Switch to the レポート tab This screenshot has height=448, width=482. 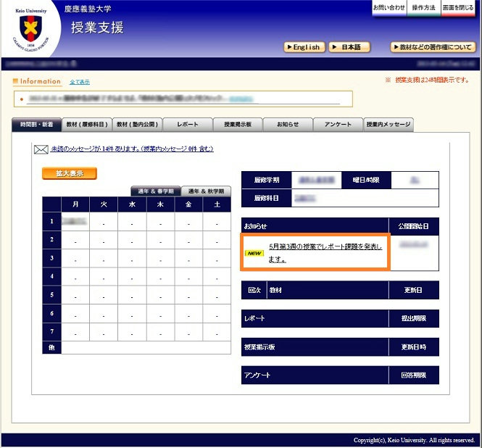(x=187, y=125)
